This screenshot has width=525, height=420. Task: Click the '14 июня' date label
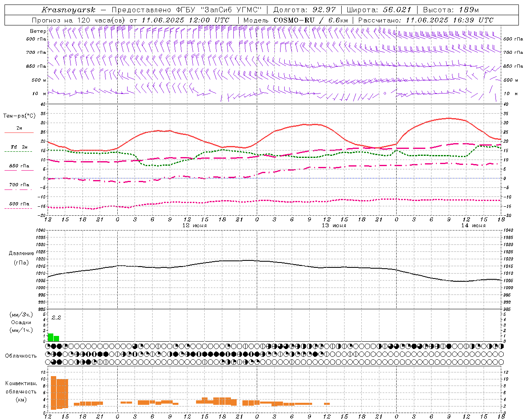(x=473, y=226)
